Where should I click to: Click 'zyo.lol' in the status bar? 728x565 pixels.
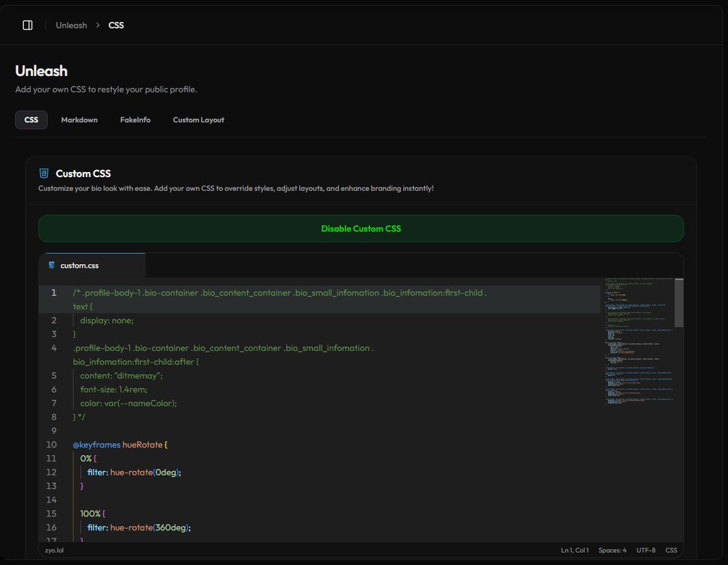[x=54, y=550]
